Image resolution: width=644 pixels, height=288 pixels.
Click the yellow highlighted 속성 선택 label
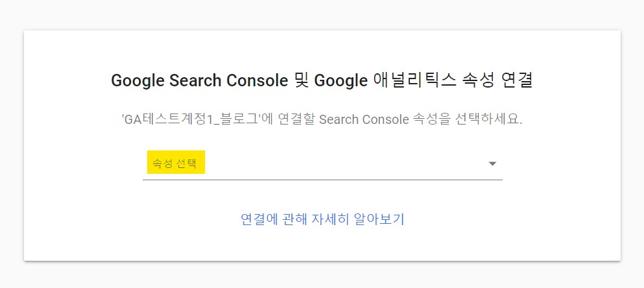coord(176,162)
